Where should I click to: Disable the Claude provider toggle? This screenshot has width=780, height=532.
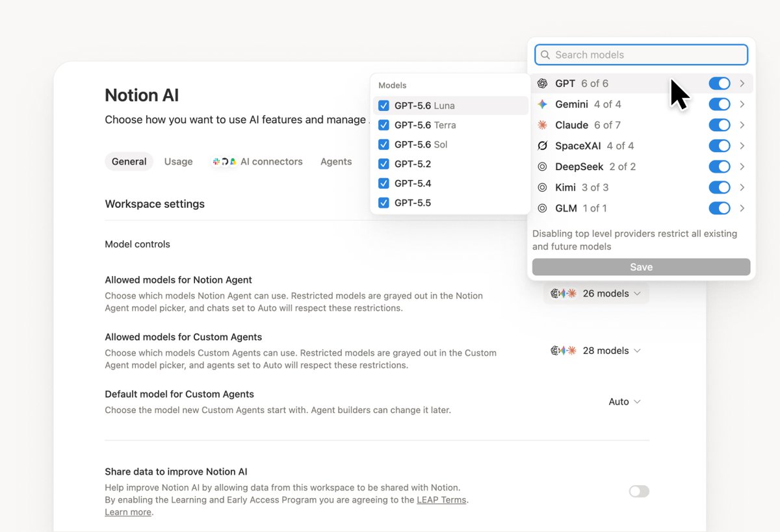click(x=720, y=125)
